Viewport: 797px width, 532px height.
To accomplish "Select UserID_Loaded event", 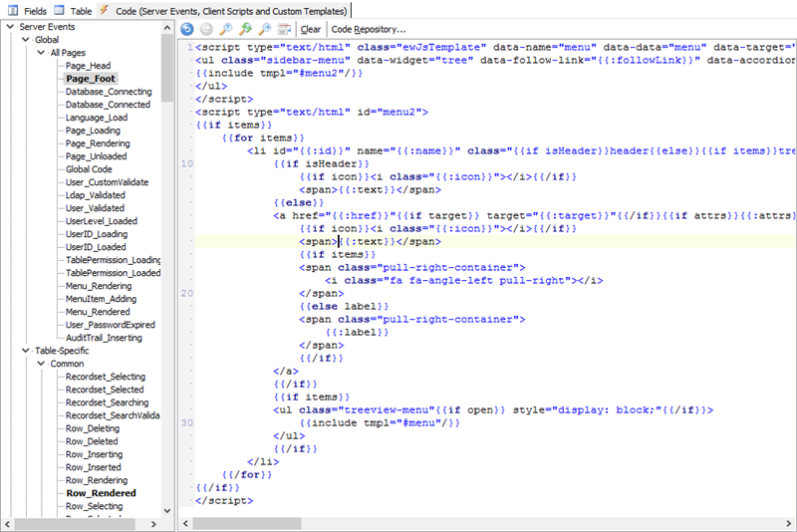I will click(x=96, y=247).
